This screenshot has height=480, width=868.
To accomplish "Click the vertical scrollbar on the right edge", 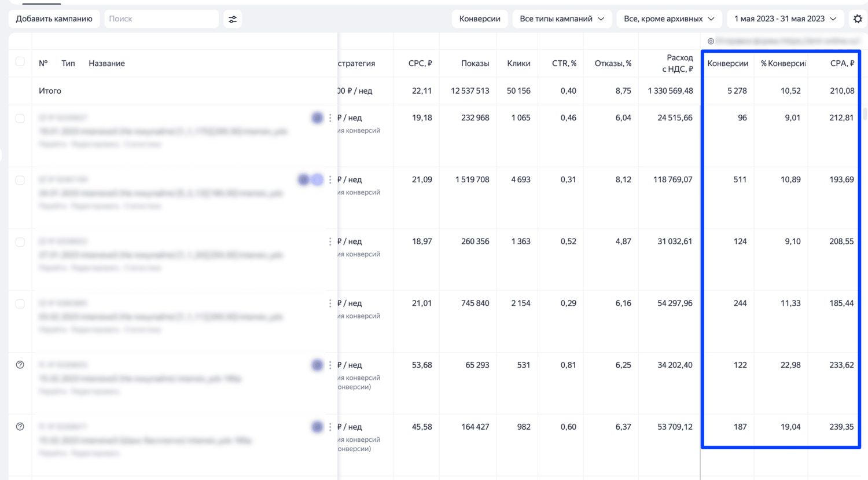I will (x=865, y=114).
